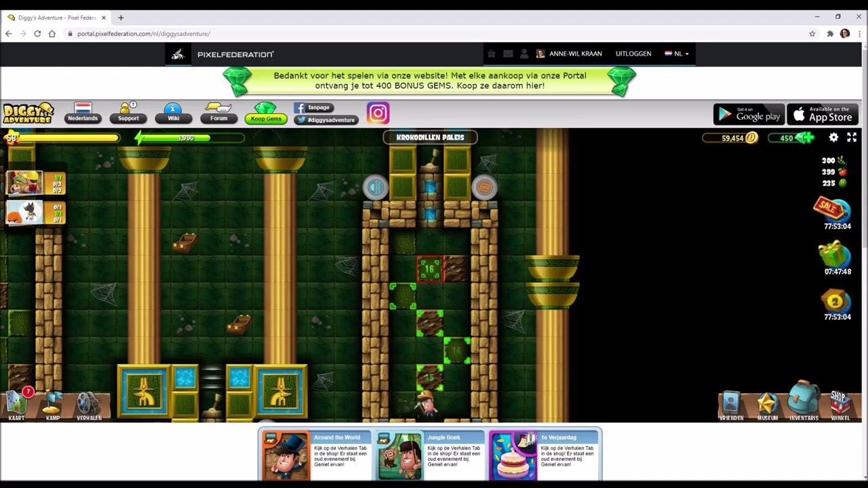Switch the game to fullscreen mode
The image size is (868, 488).
point(852,138)
